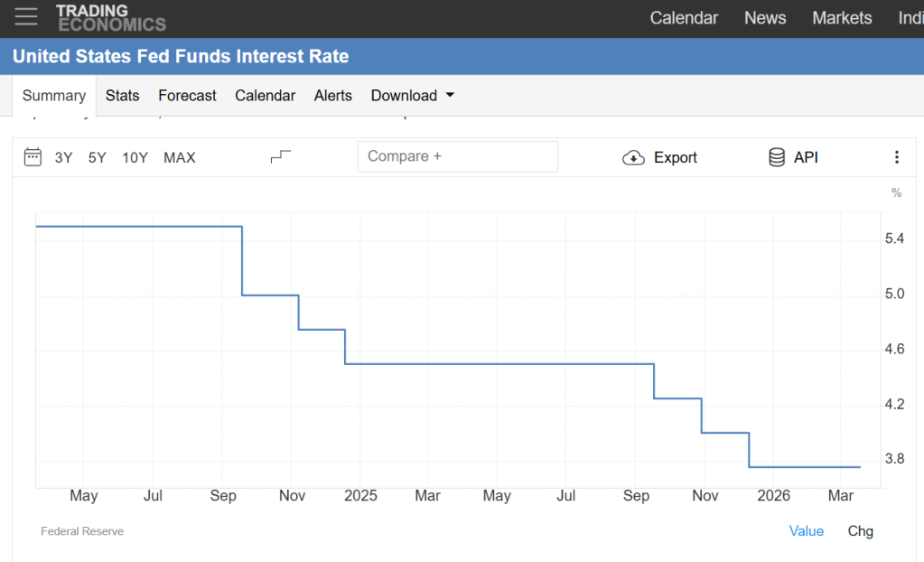Image resolution: width=924 pixels, height=562 pixels.
Task: Click the Value link below chart
Action: coord(806,531)
